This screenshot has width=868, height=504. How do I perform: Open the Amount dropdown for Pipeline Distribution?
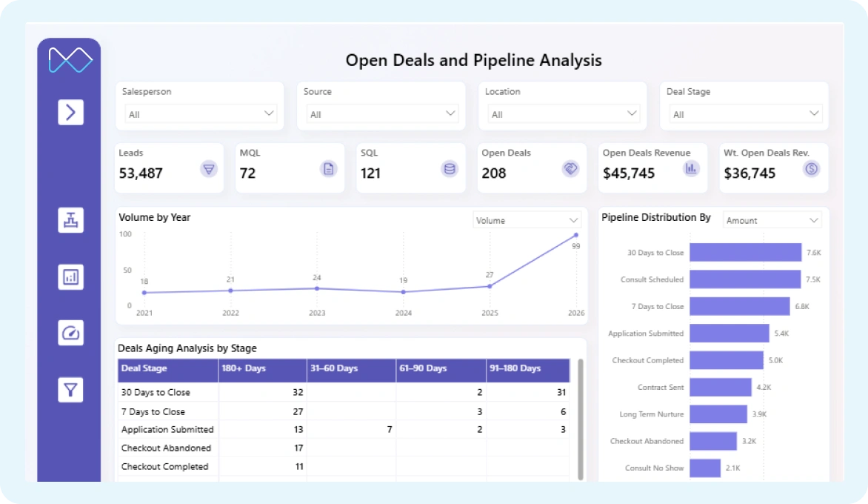point(772,220)
